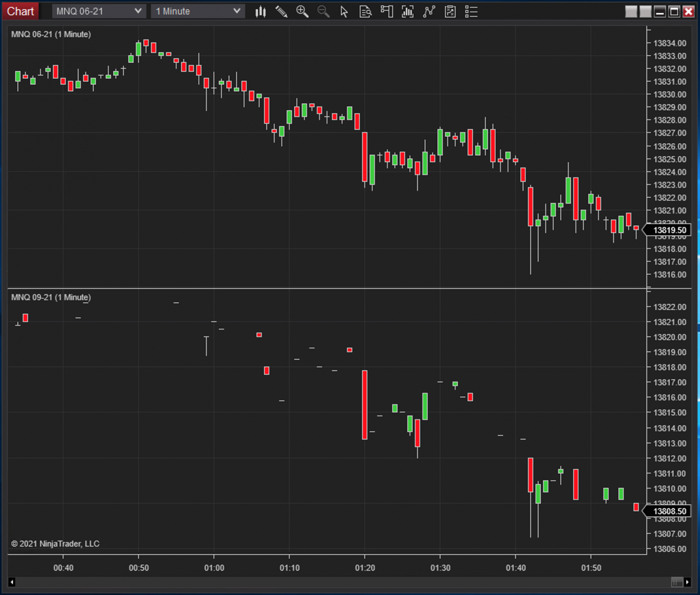Expand the MNQ 06-21 instrument selector
Image resolution: width=700 pixels, height=595 pixels.
99,11
